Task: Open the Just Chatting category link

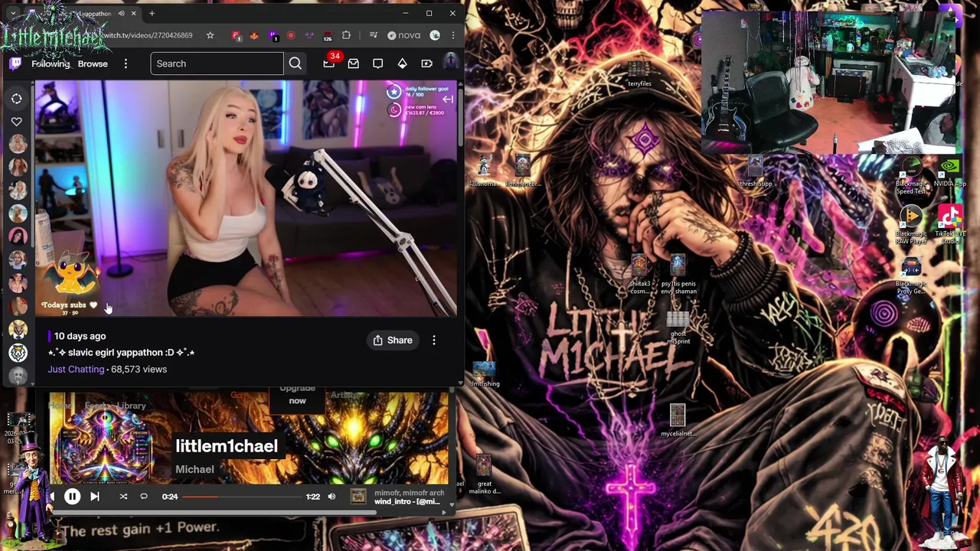Action: click(x=76, y=369)
